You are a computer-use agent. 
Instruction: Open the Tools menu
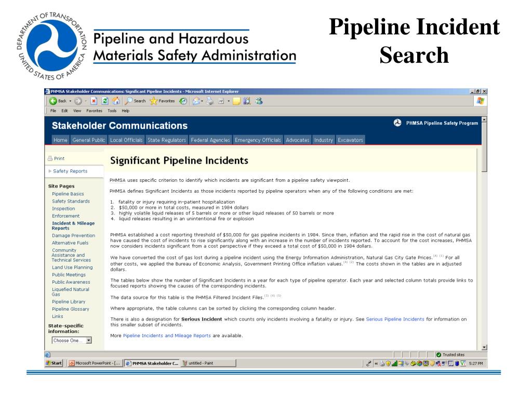(112, 111)
